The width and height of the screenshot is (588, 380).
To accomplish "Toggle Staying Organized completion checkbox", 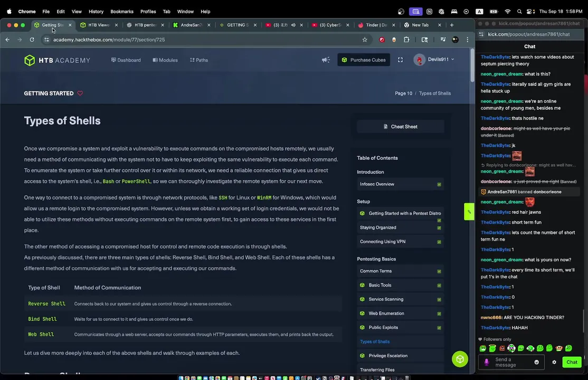I will pos(439,227).
